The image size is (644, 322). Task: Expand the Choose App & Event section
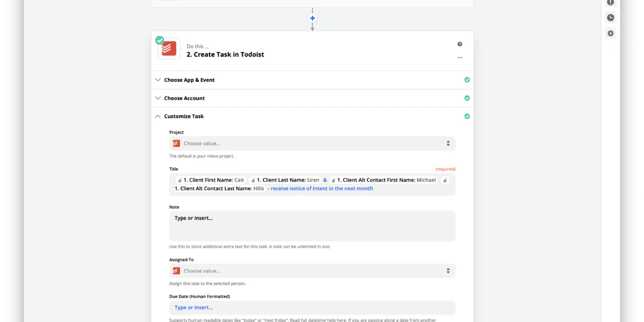tap(312, 80)
